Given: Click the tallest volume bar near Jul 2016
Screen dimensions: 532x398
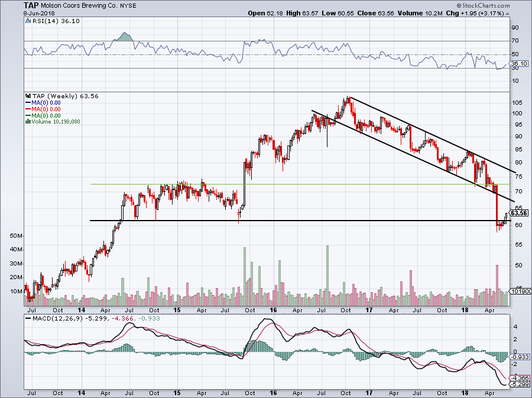Looking at the screenshot, I should pos(327,276).
